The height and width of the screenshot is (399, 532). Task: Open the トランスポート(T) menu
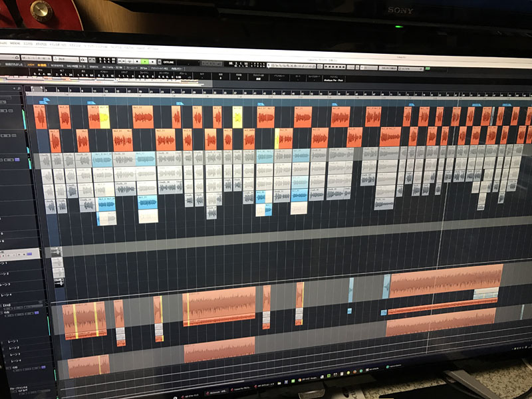(x=58, y=45)
